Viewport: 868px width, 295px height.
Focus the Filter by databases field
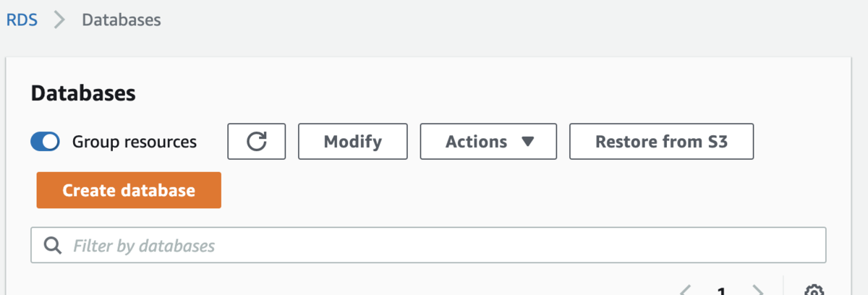tap(428, 246)
